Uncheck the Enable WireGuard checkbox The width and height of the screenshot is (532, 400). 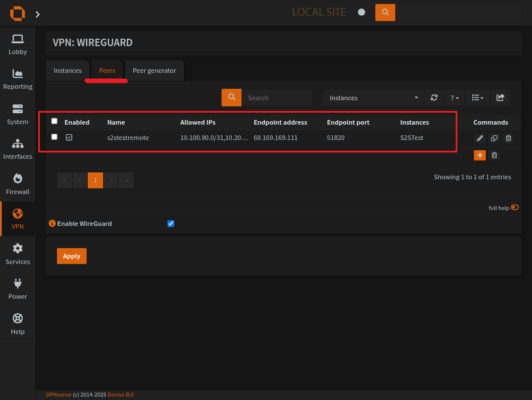pyautogui.click(x=171, y=224)
